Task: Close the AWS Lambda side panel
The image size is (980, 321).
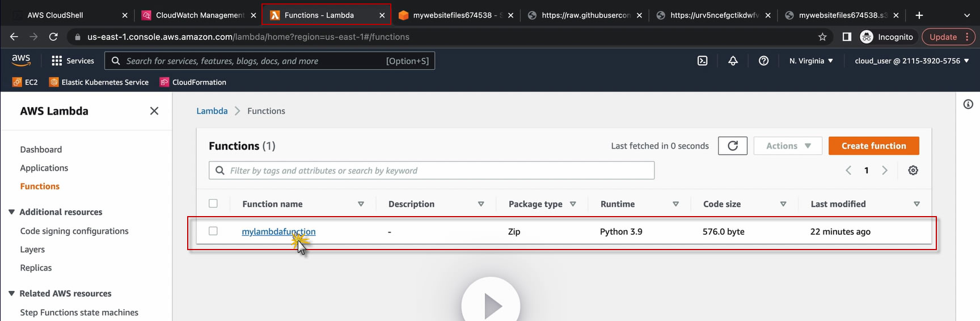Action: click(154, 111)
